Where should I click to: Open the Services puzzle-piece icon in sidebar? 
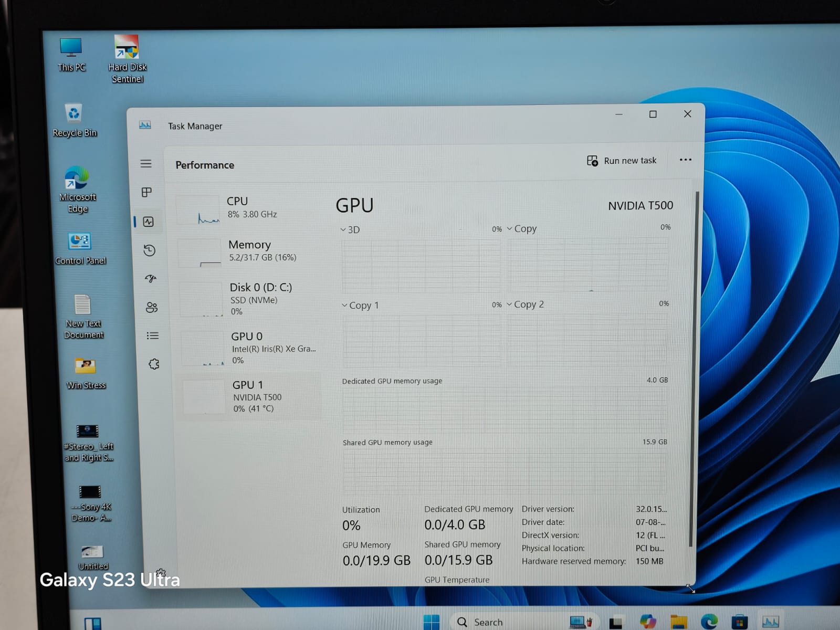coord(154,364)
